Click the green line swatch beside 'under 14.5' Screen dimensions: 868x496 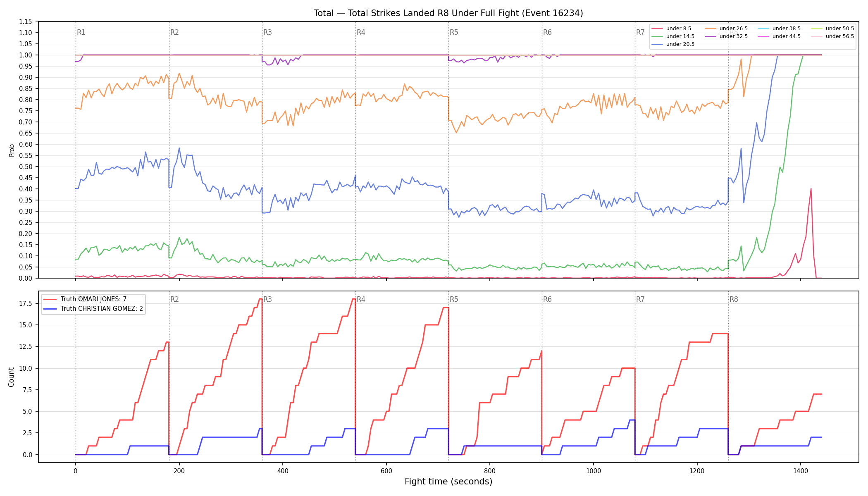click(657, 36)
